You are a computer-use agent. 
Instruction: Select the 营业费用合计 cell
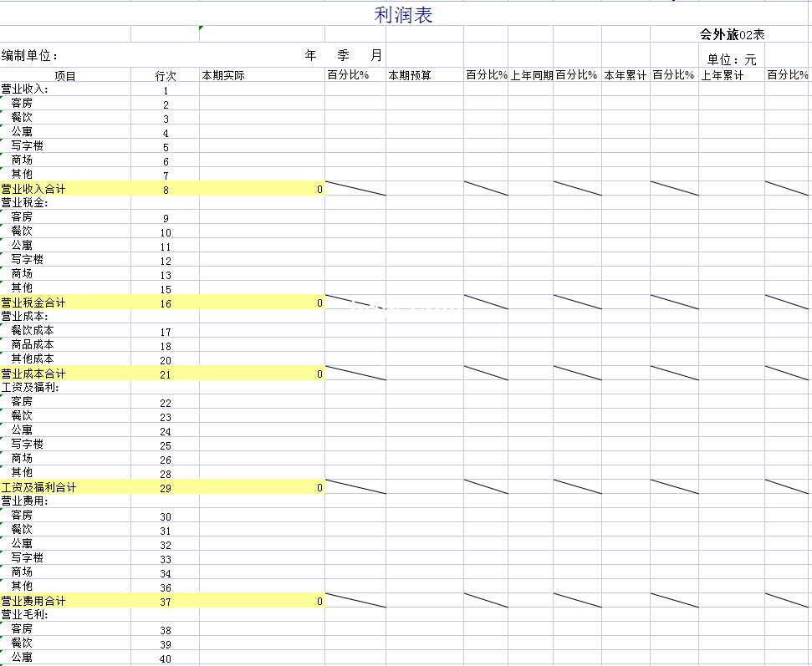[33, 601]
